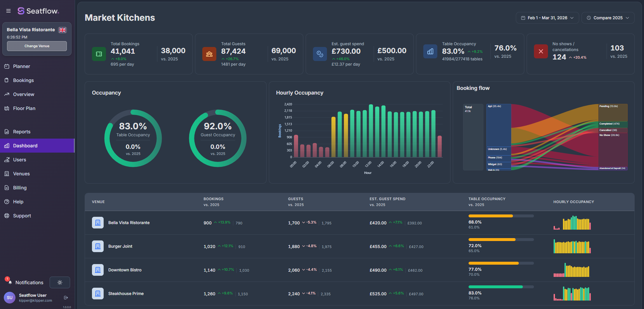Open the Steakhouse Prime venue link
This screenshot has height=309, width=644.
coord(126,294)
